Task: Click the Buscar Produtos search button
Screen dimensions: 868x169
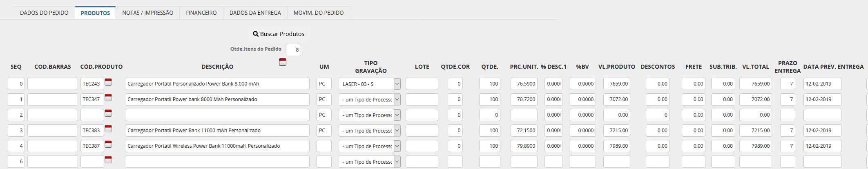Action: [279, 34]
